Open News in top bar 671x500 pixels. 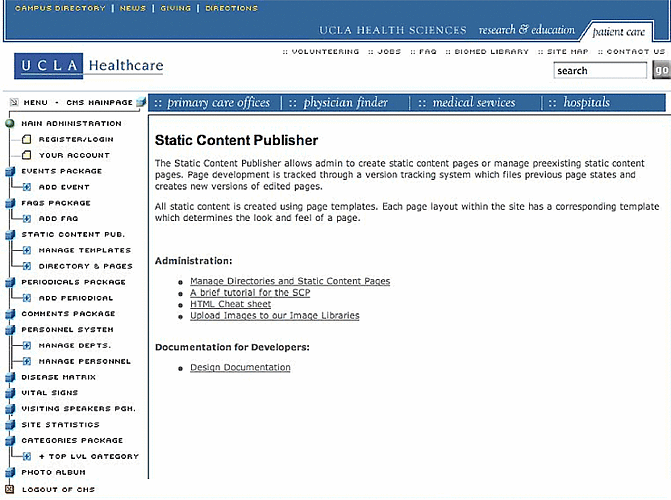pos(133,8)
